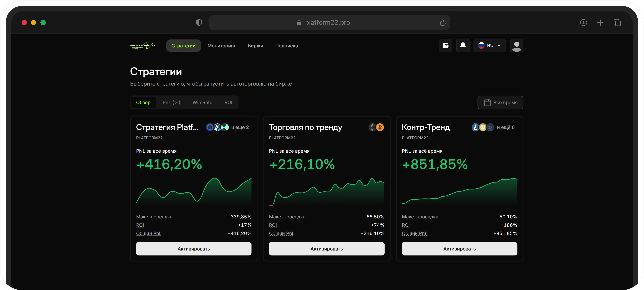Viewport: 644px width, 290px height.
Task: Open the Всё время period selector
Action: (500, 102)
